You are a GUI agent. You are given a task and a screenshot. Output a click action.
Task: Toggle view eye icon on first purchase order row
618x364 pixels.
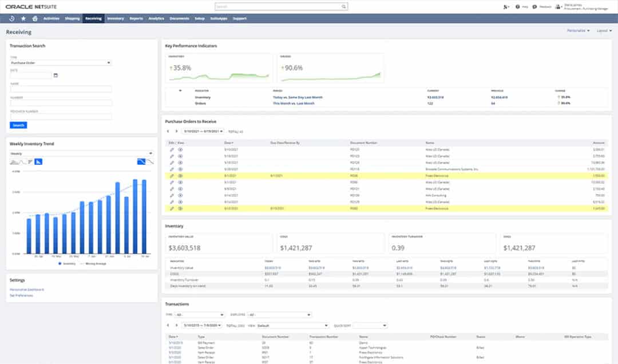pyautogui.click(x=180, y=149)
